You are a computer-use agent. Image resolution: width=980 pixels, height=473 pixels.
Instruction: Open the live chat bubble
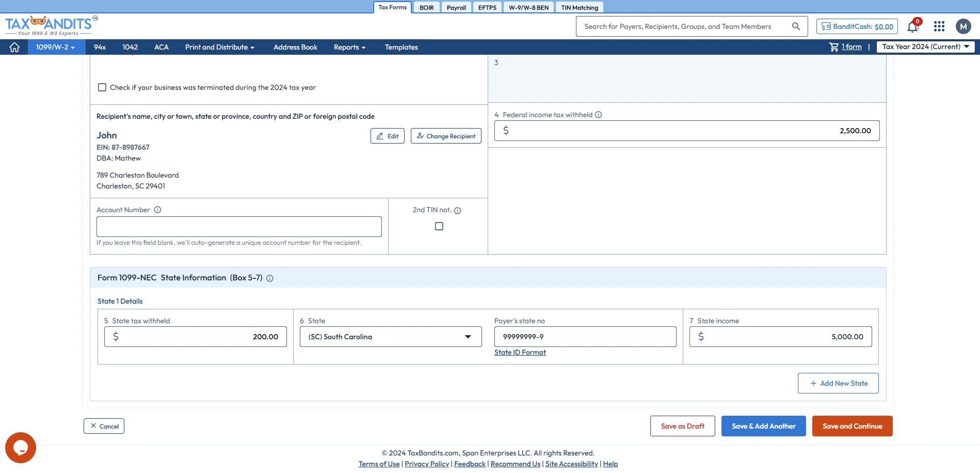(21, 448)
